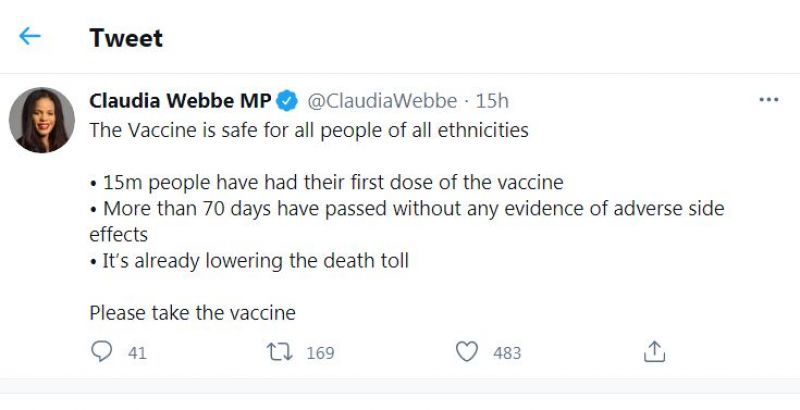Click the "Vaccine is safe" opening line
800x410 pixels.
coord(308,130)
